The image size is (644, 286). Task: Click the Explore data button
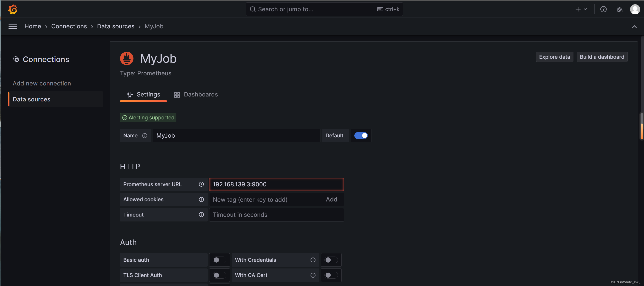554,57
